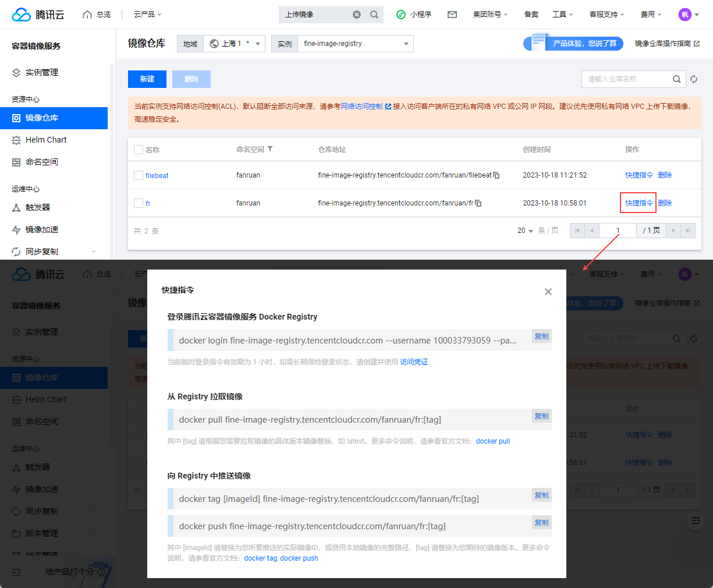Collapse the sidebar with the bottom-left icon
Image resolution: width=713 pixels, height=588 pixels.
pyautogui.click(x=16, y=572)
